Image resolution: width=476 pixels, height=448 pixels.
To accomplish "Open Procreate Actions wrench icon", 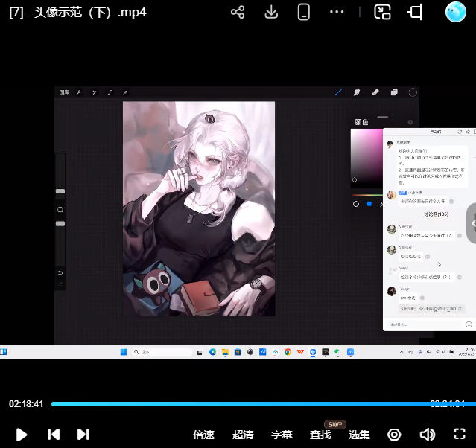I will tap(79, 92).
